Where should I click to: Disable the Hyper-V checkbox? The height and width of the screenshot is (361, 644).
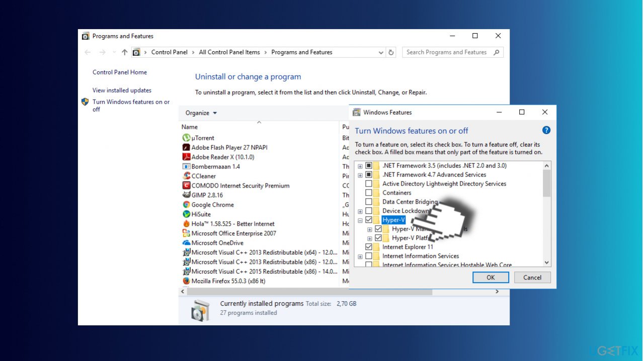click(370, 220)
